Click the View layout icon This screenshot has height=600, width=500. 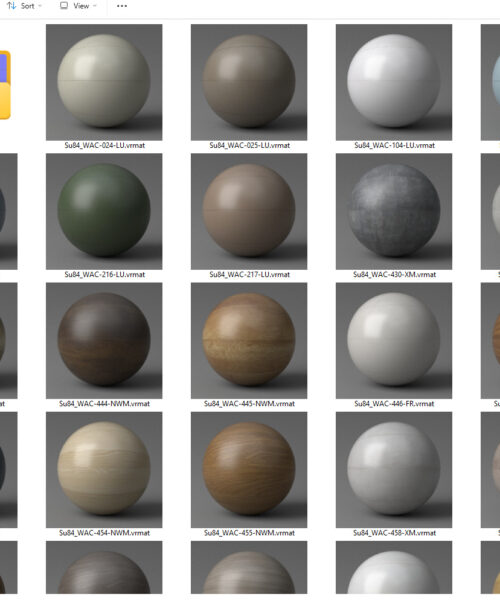(x=64, y=5)
